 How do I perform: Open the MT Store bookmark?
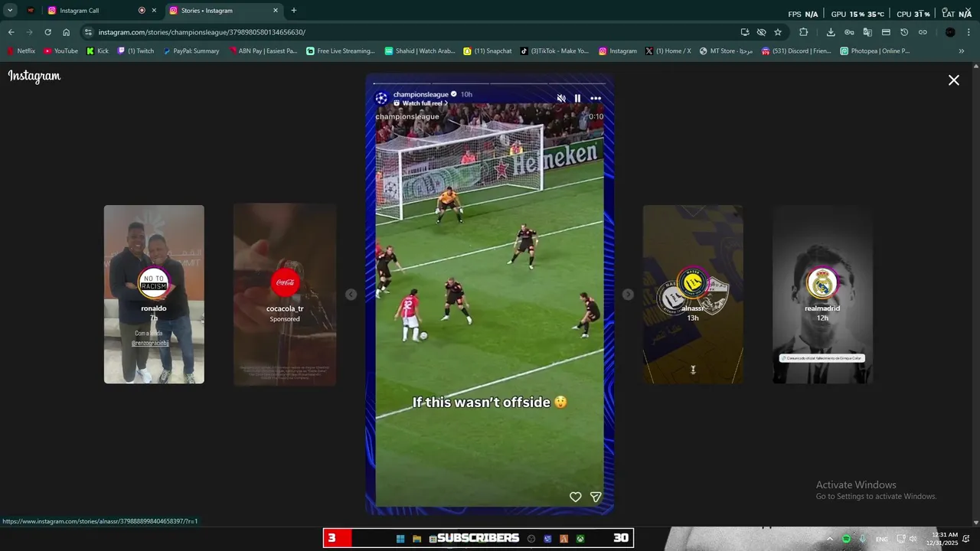tap(727, 51)
